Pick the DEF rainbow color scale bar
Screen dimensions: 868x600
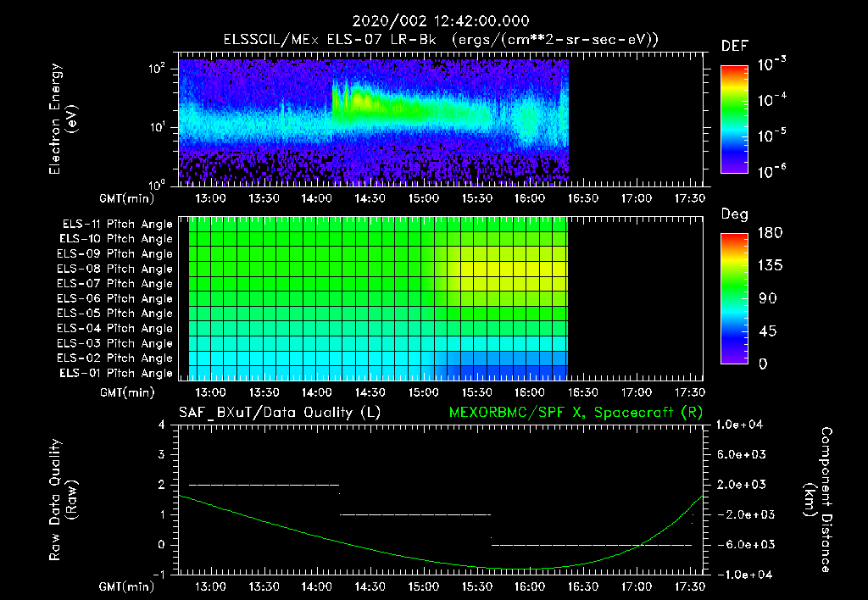734,119
